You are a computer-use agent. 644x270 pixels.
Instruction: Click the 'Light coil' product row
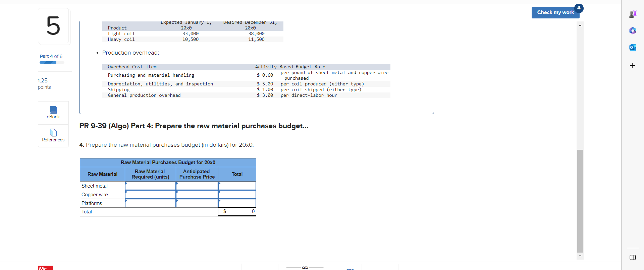coord(193,34)
